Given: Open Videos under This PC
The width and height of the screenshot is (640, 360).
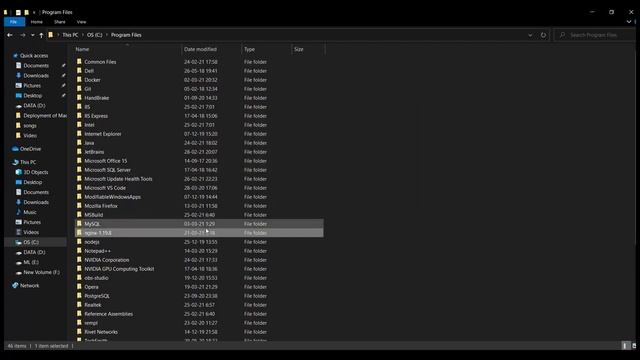Looking at the screenshot, I should (x=31, y=232).
